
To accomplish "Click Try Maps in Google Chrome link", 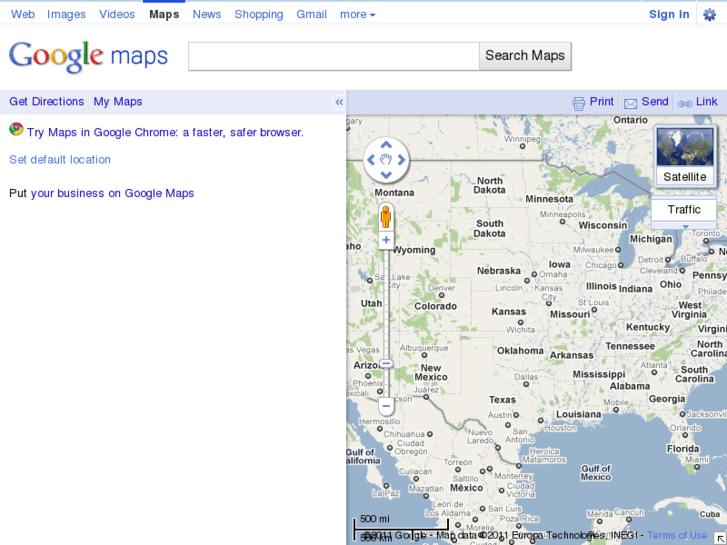I will click(165, 132).
